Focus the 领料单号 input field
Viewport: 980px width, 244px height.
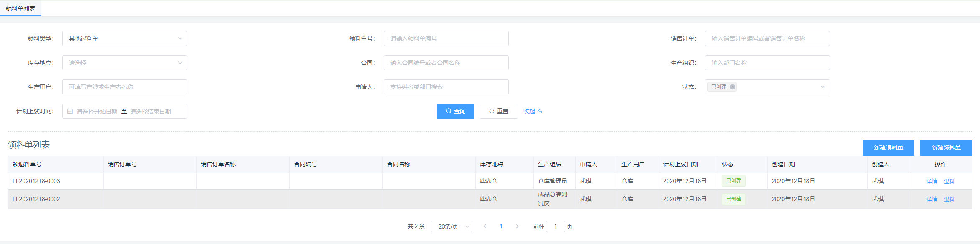(x=446, y=38)
